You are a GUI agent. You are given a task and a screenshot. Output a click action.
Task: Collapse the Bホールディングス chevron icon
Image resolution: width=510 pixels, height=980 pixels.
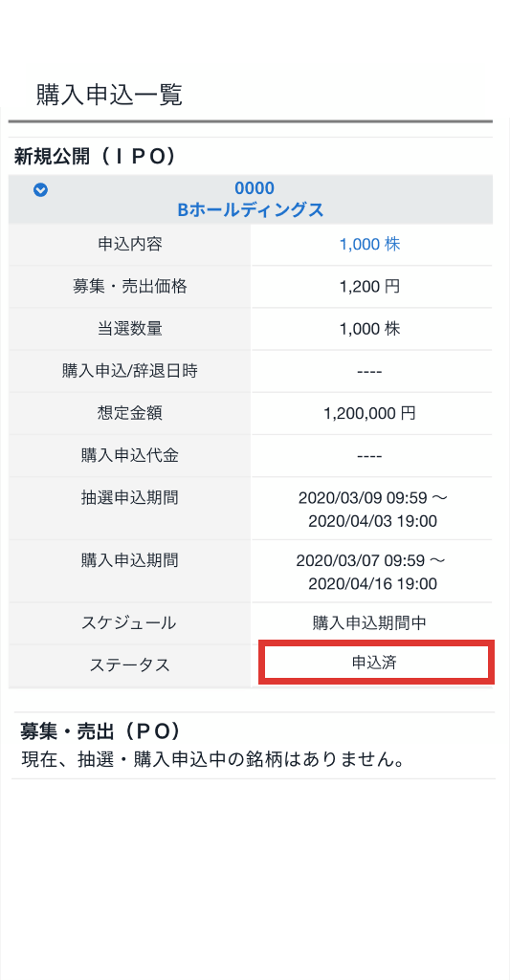tap(41, 190)
